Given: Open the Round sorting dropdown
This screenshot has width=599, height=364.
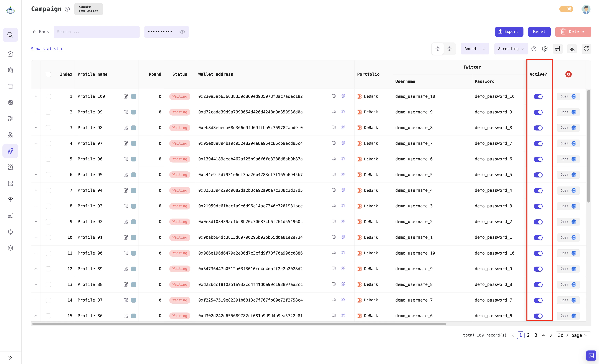Looking at the screenshot, I should coord(475,49).
